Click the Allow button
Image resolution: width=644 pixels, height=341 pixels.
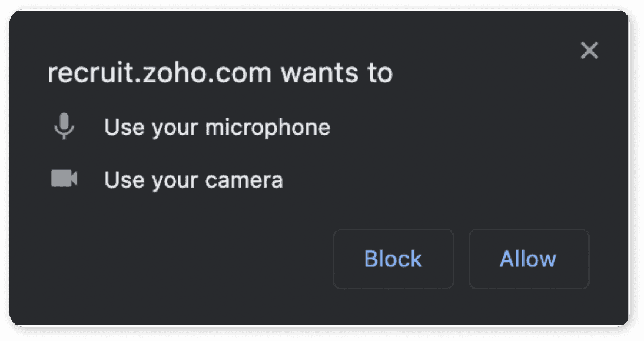pyautogui.click(x=528, y=259)
